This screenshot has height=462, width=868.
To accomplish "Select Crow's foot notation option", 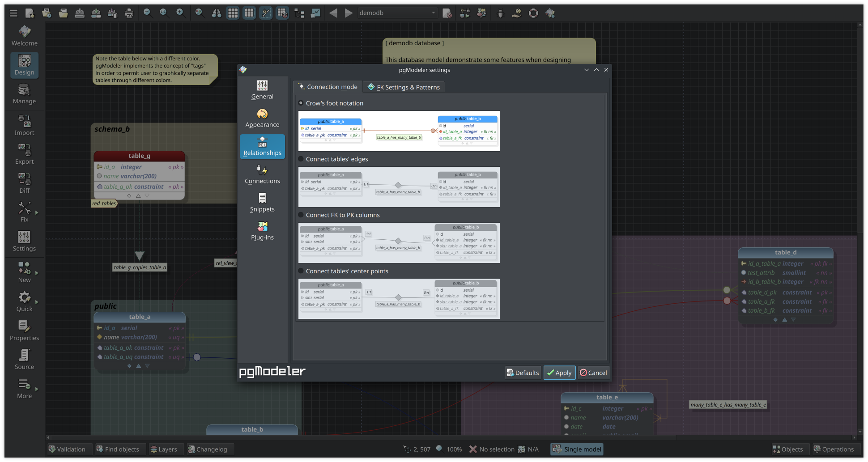I will pyautogui.click(x=331, y=103).
